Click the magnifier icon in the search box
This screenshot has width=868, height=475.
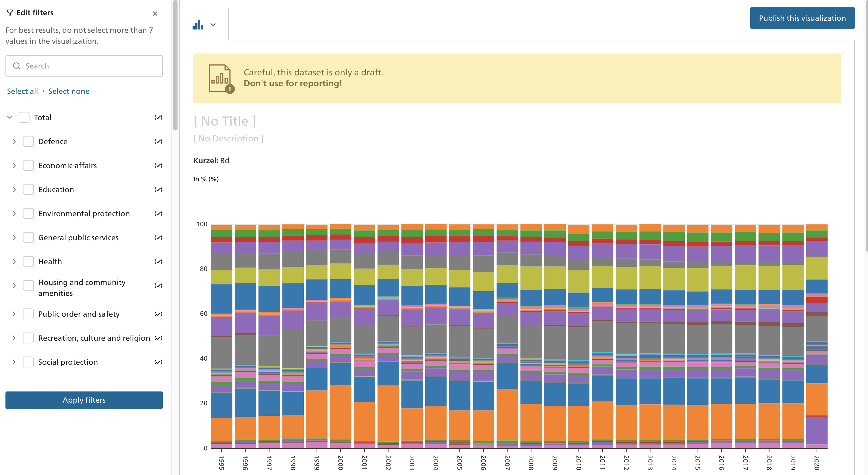[x=17, y=66]
